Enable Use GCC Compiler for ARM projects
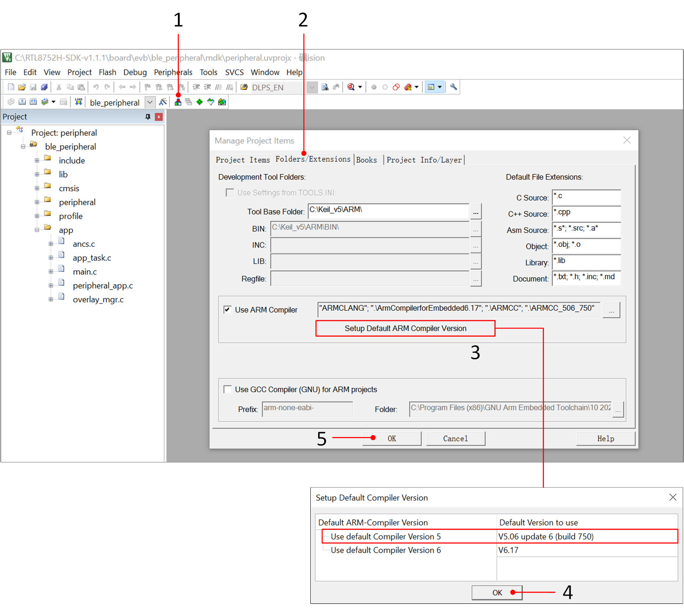The width and height of the screenshot is (684, 616). 227,389
